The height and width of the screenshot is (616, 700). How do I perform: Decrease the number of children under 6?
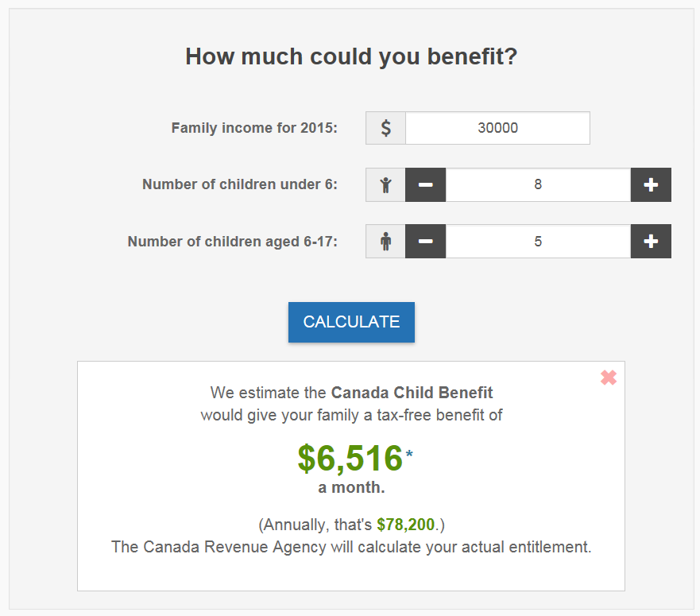(426, 185)
